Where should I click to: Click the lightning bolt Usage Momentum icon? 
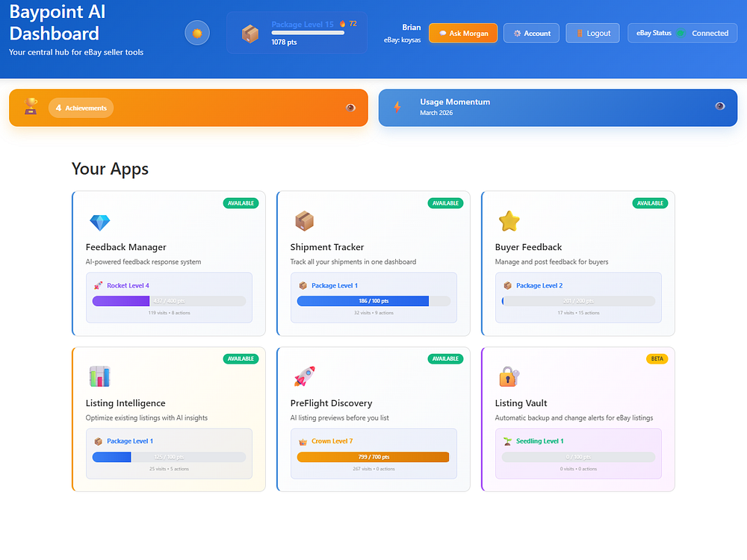(x=397, y=107)
